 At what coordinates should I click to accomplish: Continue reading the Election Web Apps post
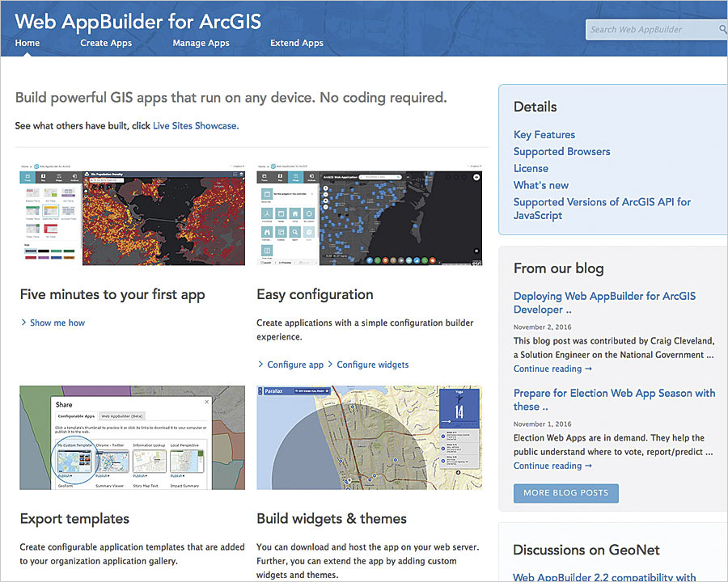click(552, 466)
